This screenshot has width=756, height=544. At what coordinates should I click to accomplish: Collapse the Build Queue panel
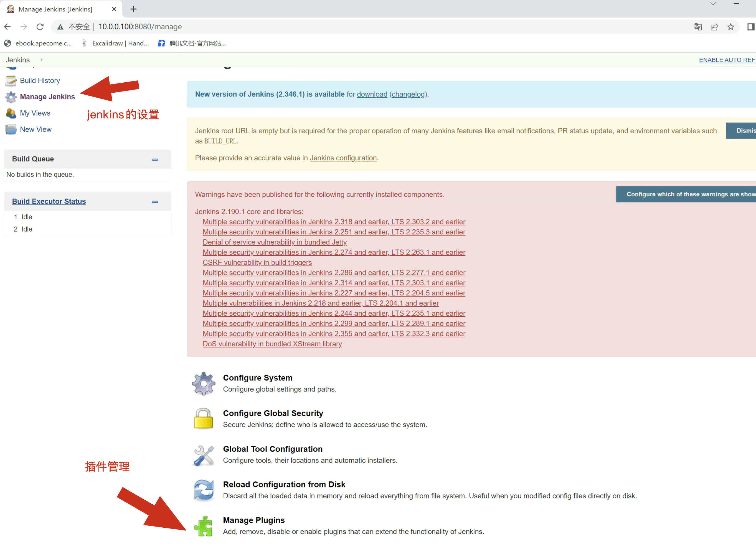point(155,160)
